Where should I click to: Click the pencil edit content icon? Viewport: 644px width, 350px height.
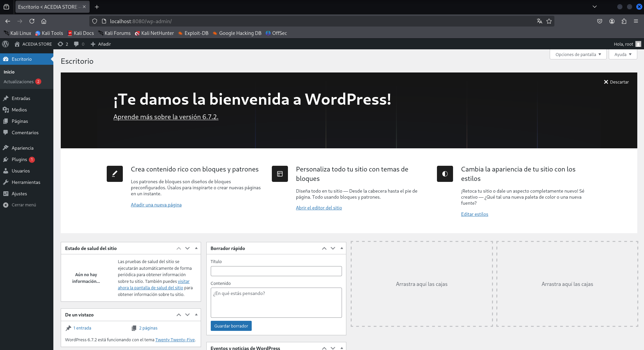click(115, 174)
